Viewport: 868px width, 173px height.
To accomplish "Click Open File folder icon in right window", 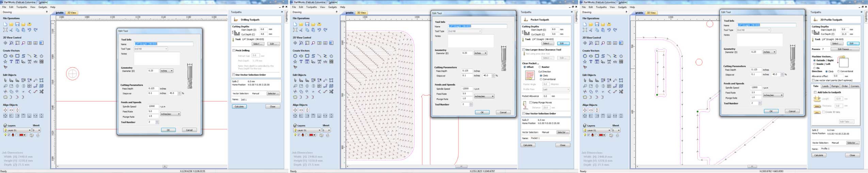I will [x=591, y=24].
